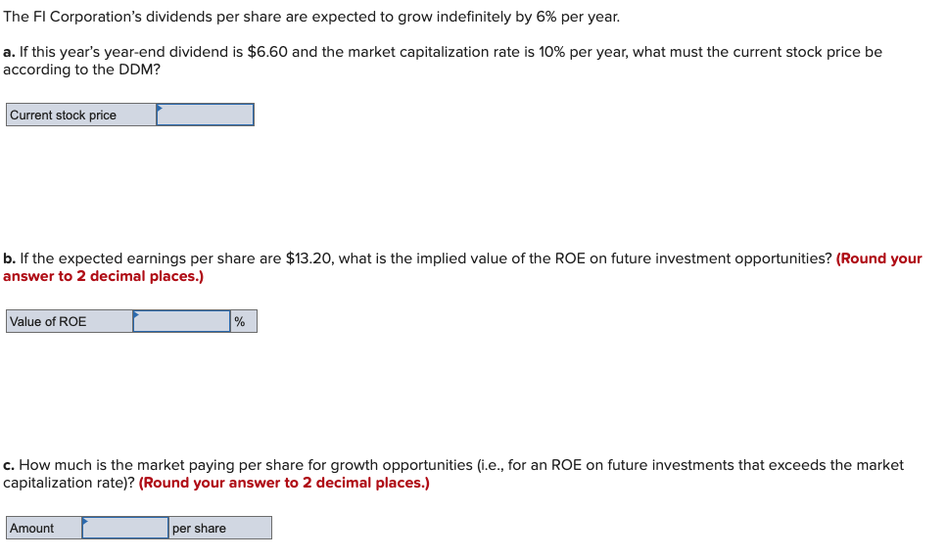Click the Current stock price input field
This screenshot has height=560, width=947.
pyautogui.click(x=206, y=116)
